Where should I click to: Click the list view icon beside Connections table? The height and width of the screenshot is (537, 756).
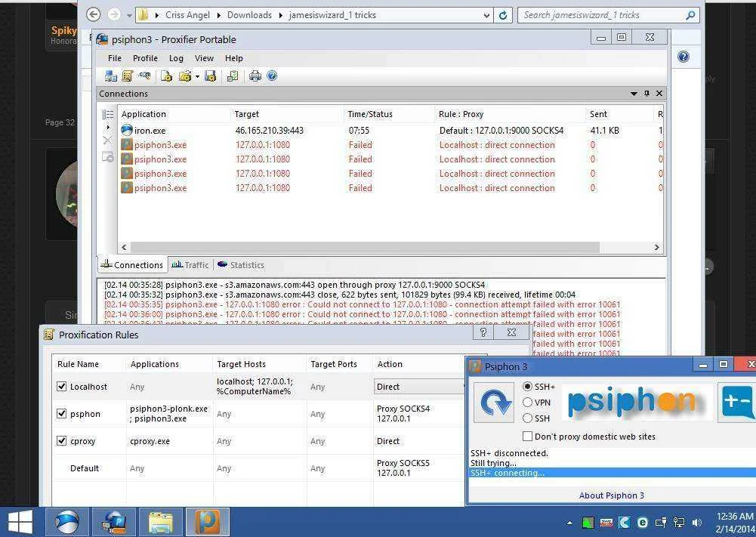click(x=107, y=114)
